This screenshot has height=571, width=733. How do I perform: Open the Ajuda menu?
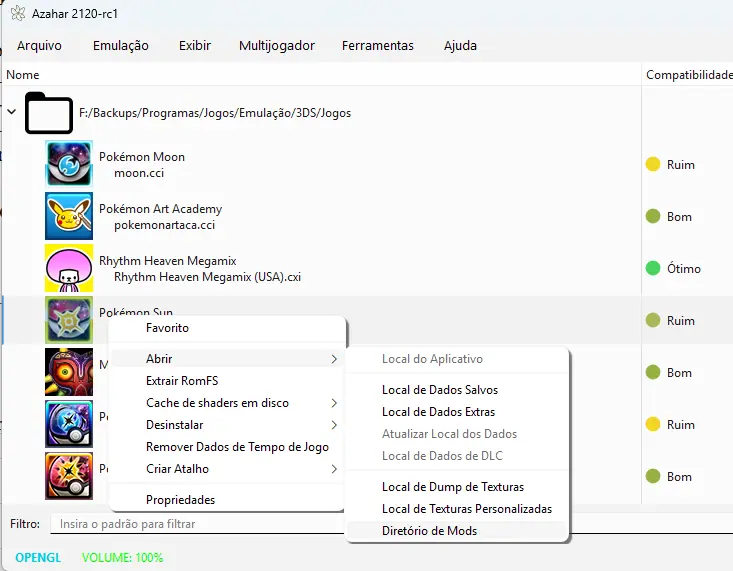[460, 45]
